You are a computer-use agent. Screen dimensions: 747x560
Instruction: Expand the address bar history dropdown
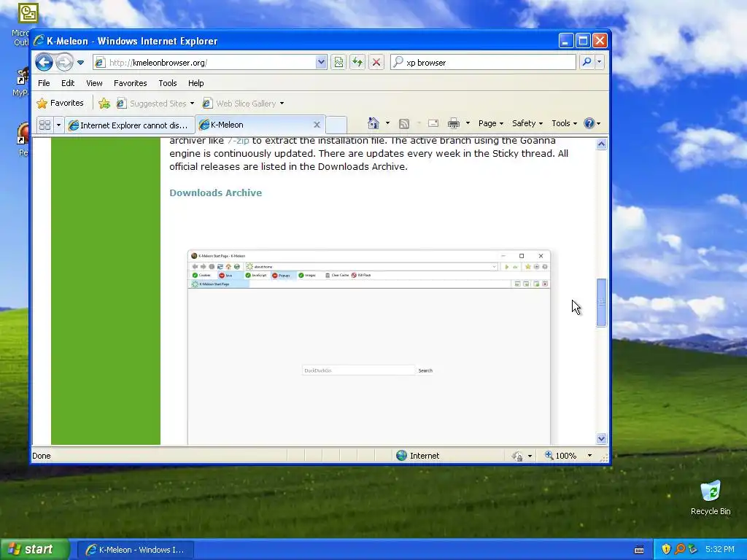click(x=321, y=63)
